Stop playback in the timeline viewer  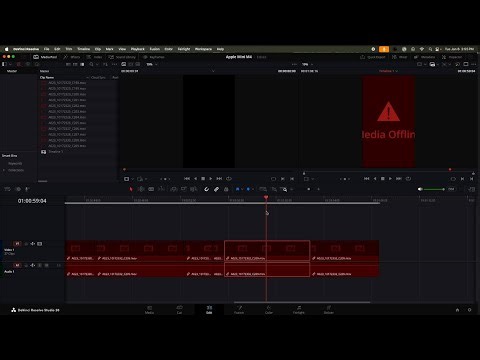tap(383, 179)
